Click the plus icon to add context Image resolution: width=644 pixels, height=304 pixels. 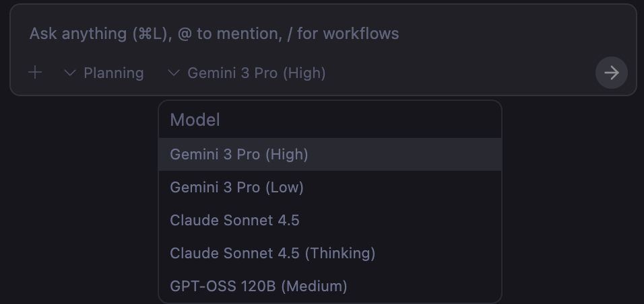click(x=35, y=73)
